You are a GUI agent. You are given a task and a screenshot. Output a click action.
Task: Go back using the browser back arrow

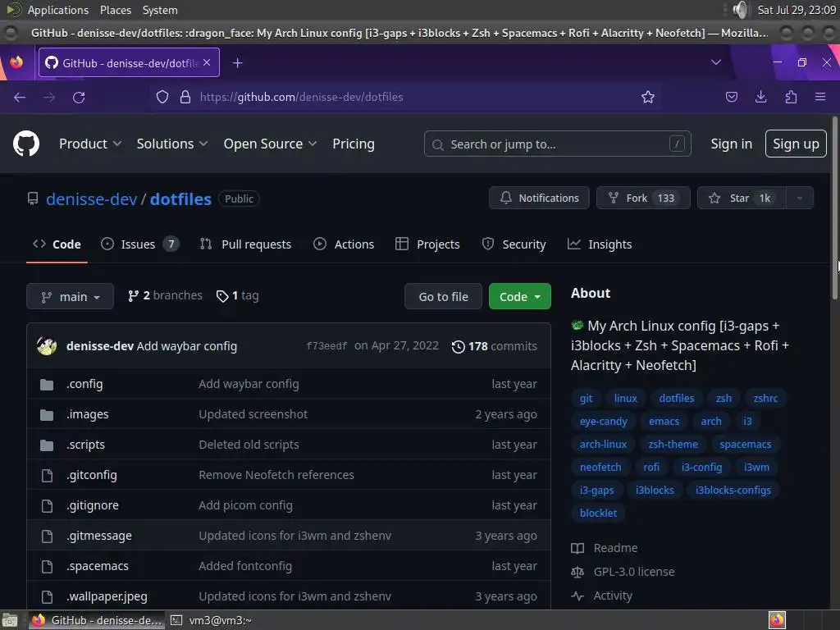tap(20, 97)
